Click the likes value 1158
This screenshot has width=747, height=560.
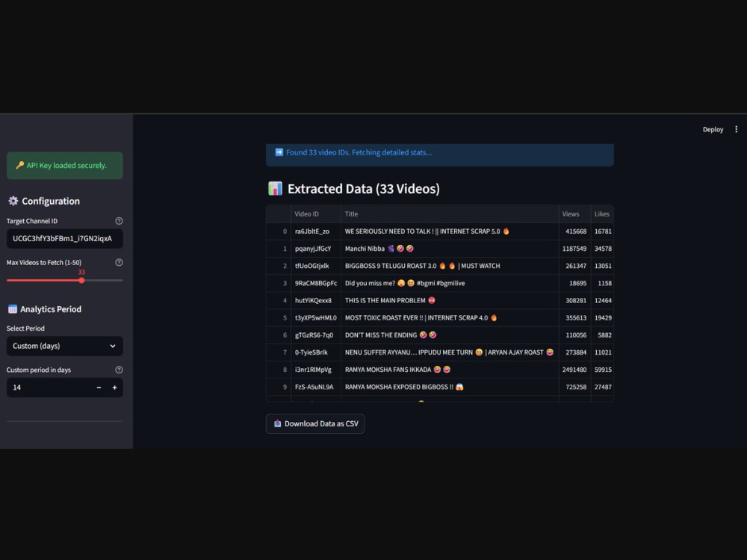click(602, 283)
